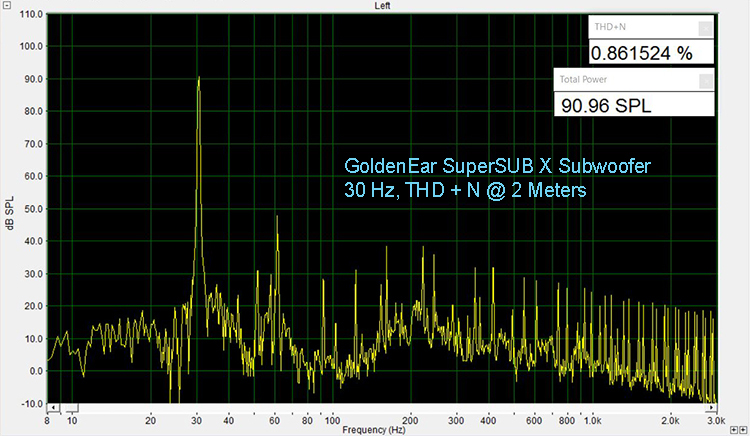Select the THD+N value 0.861524 %
Screen dimensions: 750x436
click(641, 53)
